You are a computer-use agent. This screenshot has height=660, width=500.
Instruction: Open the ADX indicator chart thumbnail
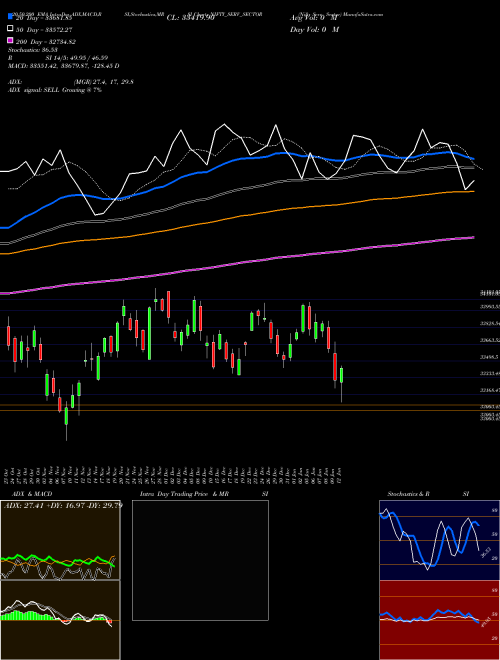pos(60,540)
